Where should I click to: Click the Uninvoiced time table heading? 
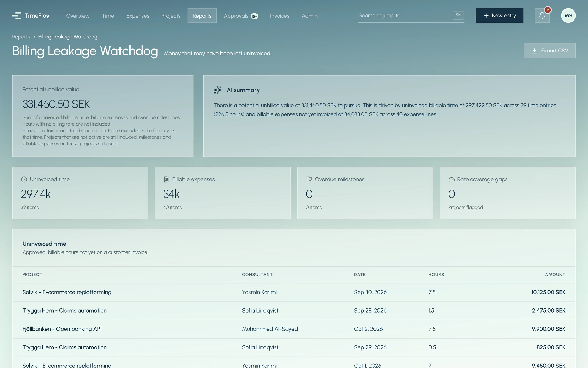coord(44,244)
